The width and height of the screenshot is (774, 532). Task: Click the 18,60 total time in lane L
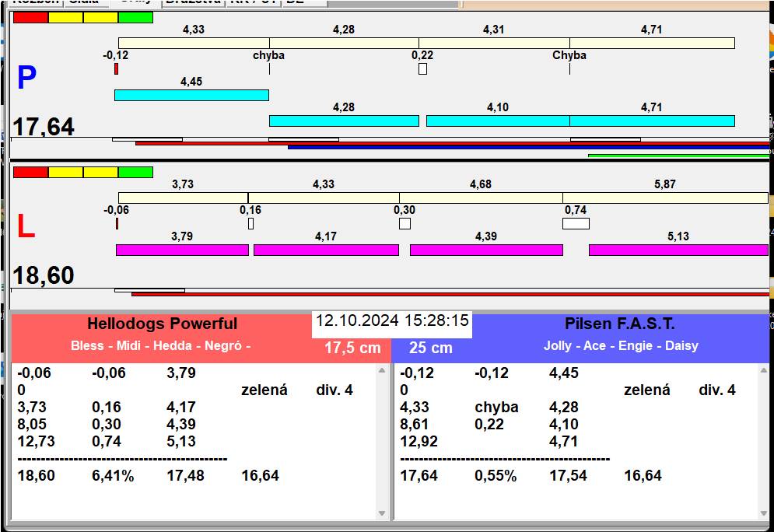click(44, 275)
